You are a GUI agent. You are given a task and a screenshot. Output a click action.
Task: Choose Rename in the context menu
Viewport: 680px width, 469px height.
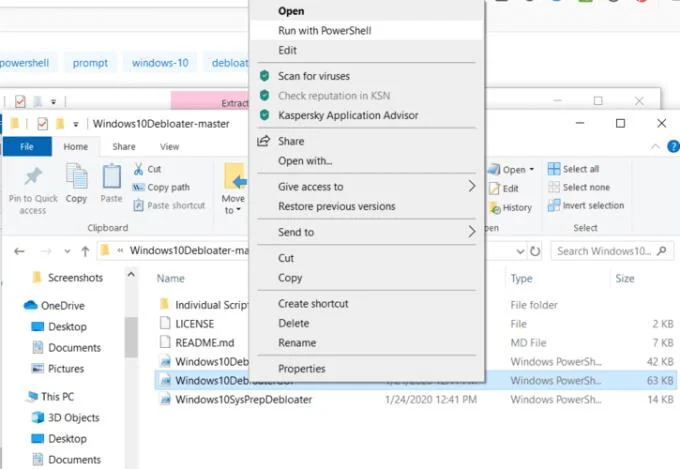367,343
